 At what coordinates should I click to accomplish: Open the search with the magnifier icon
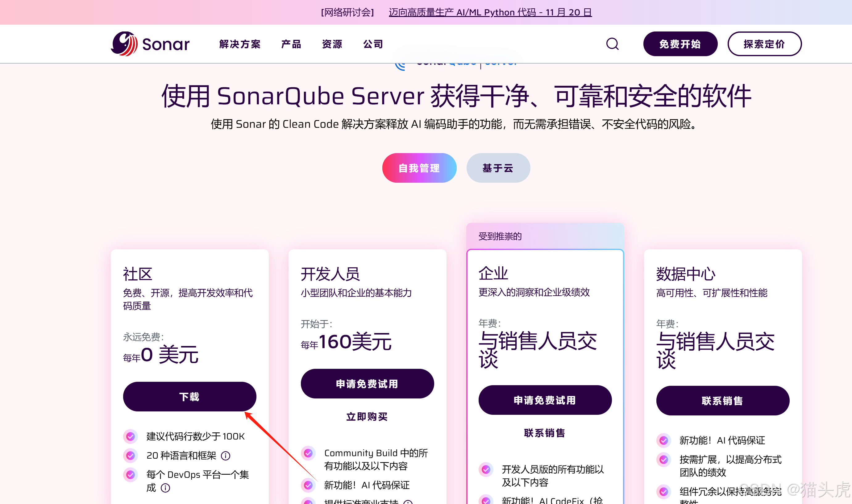612,44
